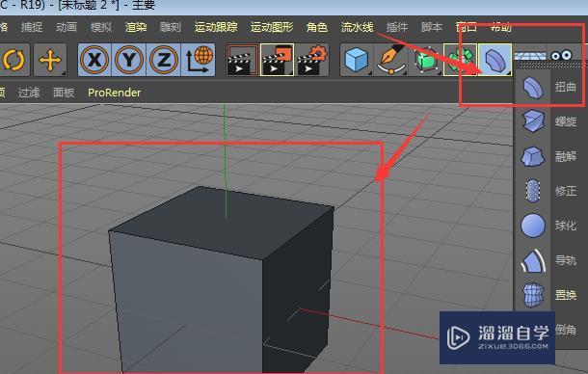Click the orange cross move tool icon
This screenshot has width=588, height=374.
(50, 60)
